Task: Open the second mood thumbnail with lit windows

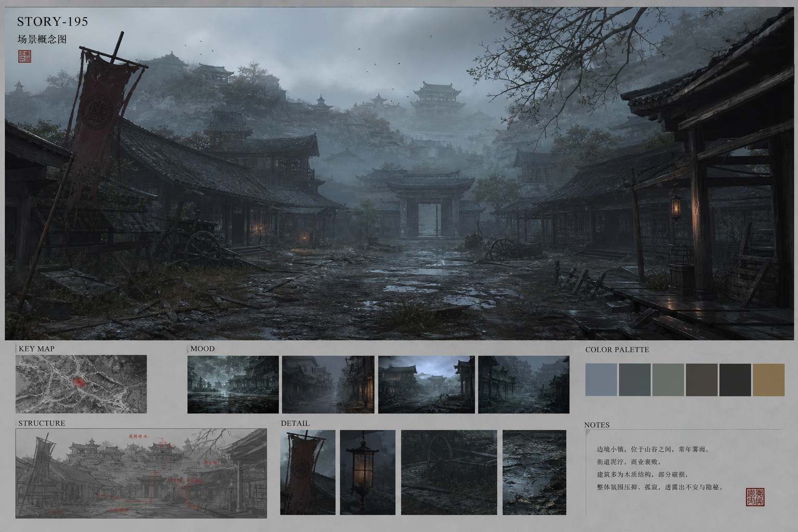Action: 328,384
